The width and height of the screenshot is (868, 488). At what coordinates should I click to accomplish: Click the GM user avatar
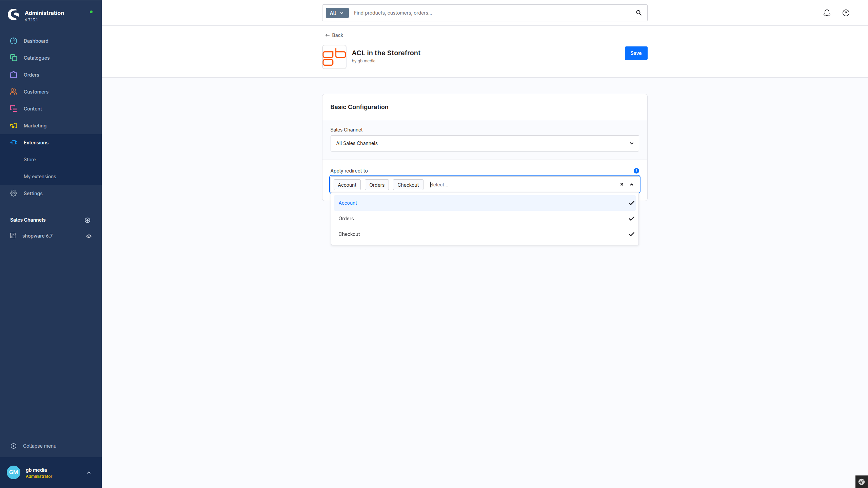click(x=14, y=472)
